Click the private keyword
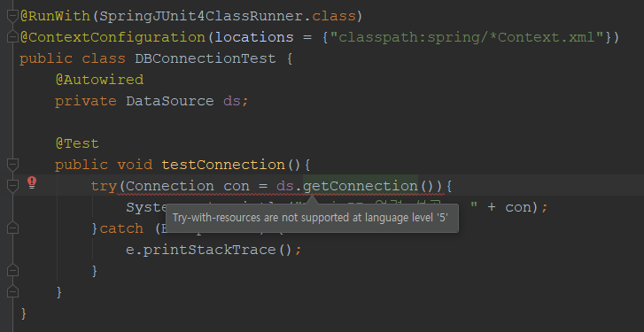The height and width of the screenshot is (332, 644). point(86,101)
